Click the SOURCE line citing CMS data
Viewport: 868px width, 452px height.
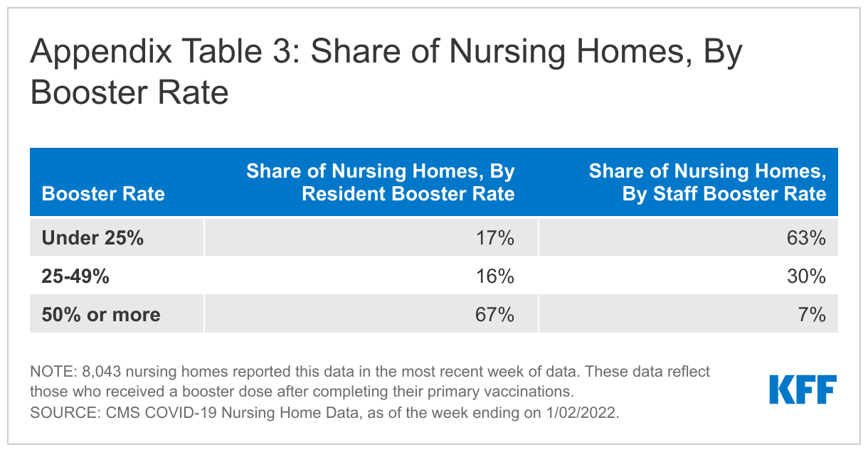click(x=324, y=414)
